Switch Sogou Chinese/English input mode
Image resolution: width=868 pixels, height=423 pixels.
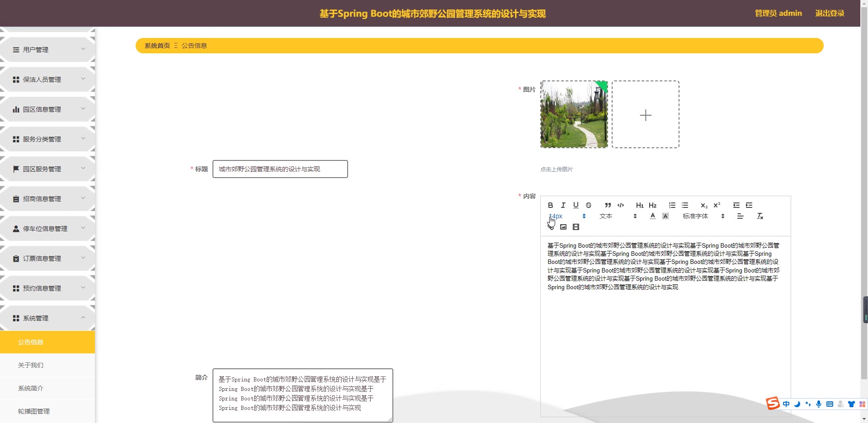point(786,404)
